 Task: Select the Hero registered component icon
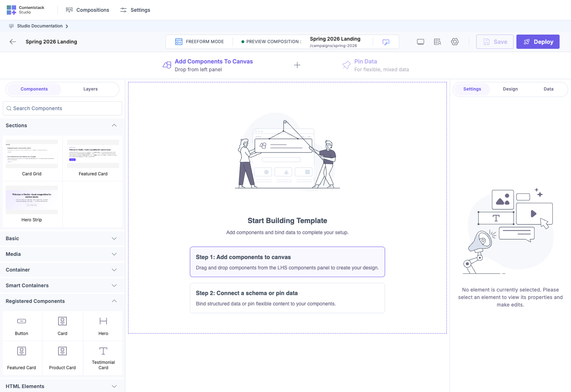(103, 321)
